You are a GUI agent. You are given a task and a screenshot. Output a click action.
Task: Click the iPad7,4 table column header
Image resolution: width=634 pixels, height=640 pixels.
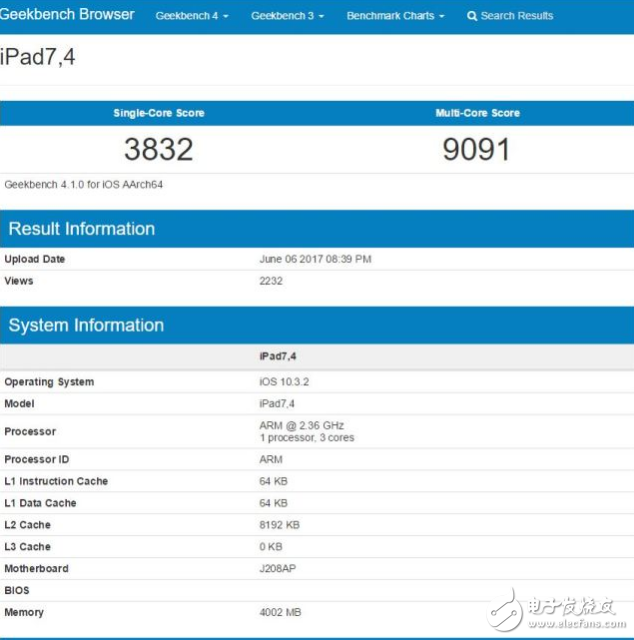point(278,356)
